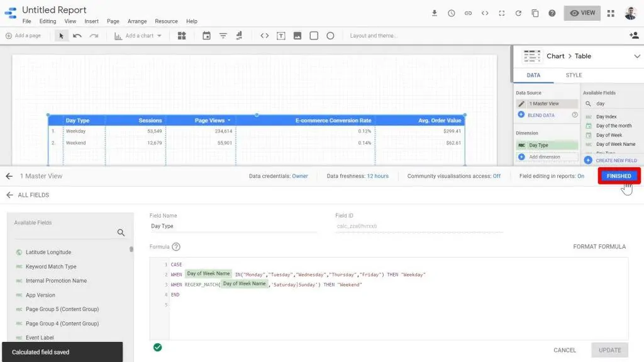Open the share with others icon
The image size is (644, 362).
[634, 36]
